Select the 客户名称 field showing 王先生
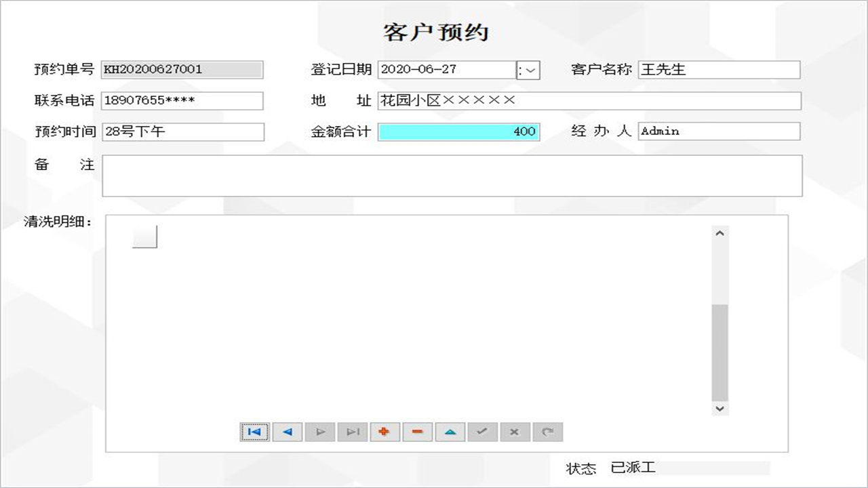Viewport: 868px width, 488px height. tap(719, 70)
